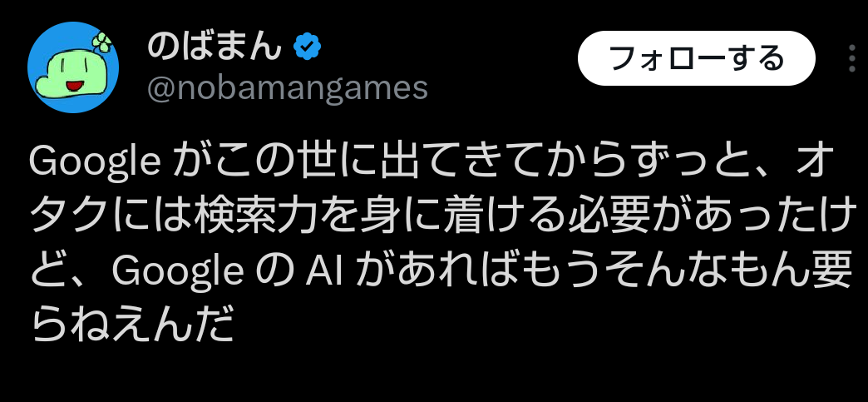Screen dimensions: 868x402
Task: Click the red smiling mouth on the avatar
Action: (x=74, y=87)
